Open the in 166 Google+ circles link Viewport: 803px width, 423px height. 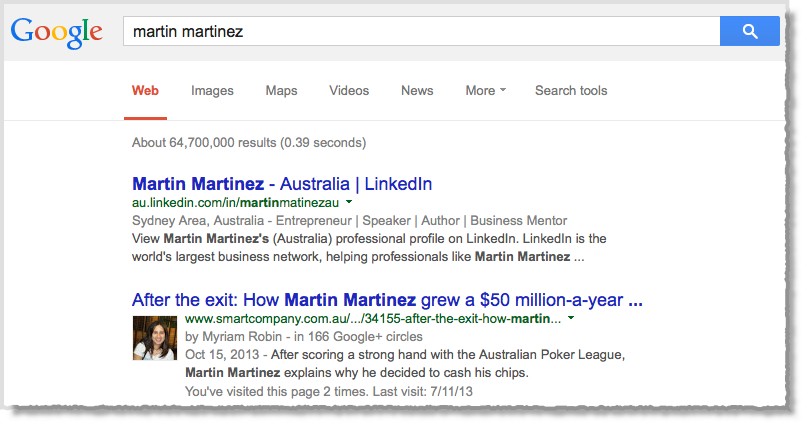point(358,336)
